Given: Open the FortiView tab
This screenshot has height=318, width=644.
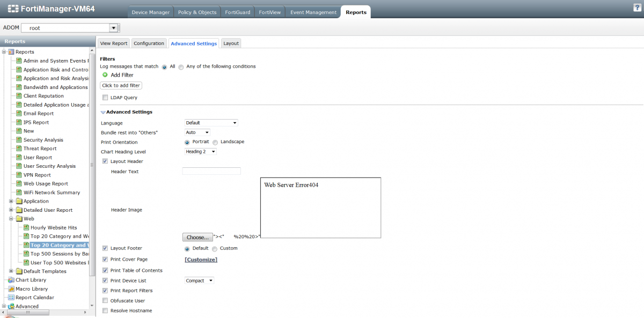Looking at the screenshot, I should [269, 12].
